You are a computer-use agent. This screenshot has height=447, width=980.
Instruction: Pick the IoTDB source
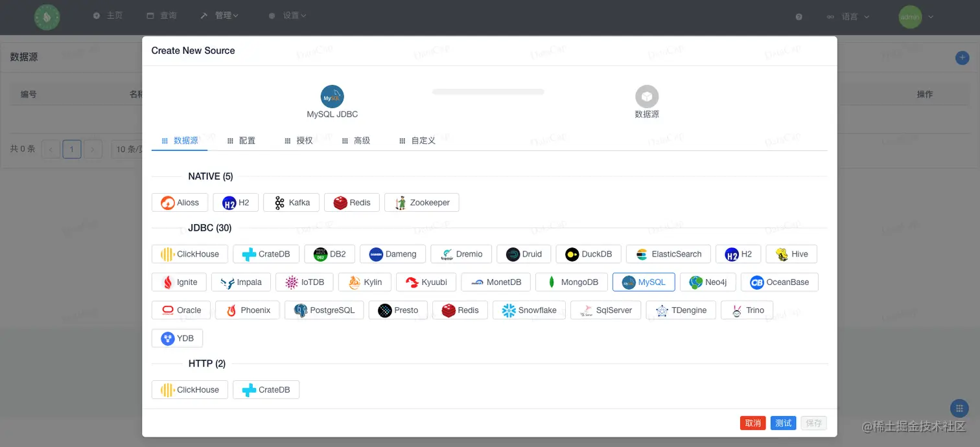(305, 282)
